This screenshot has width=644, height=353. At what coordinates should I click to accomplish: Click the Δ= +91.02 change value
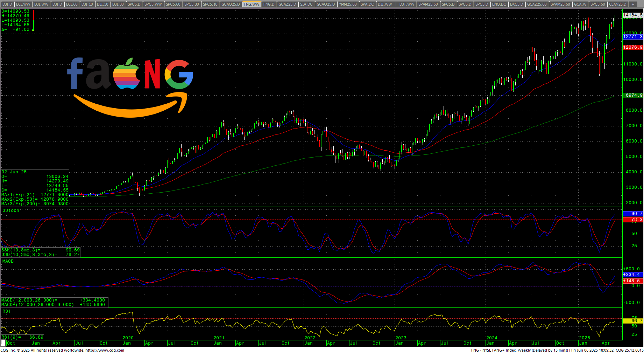[x=16, y=29]
